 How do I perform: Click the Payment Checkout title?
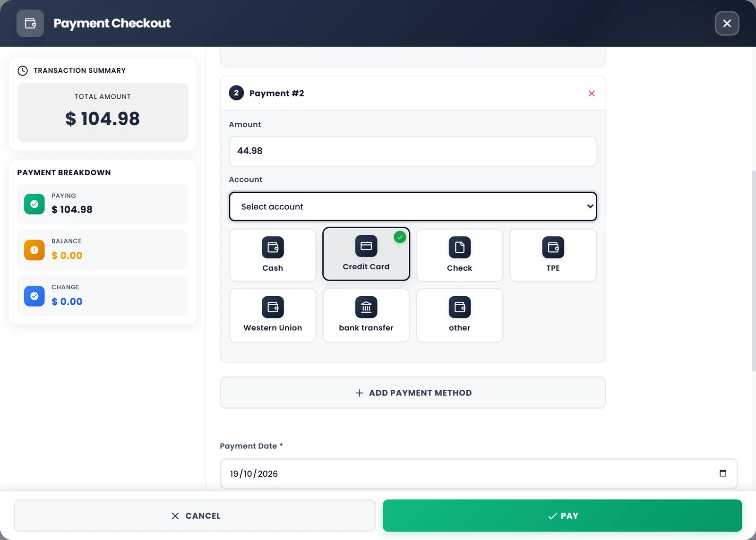pos(112,23)
